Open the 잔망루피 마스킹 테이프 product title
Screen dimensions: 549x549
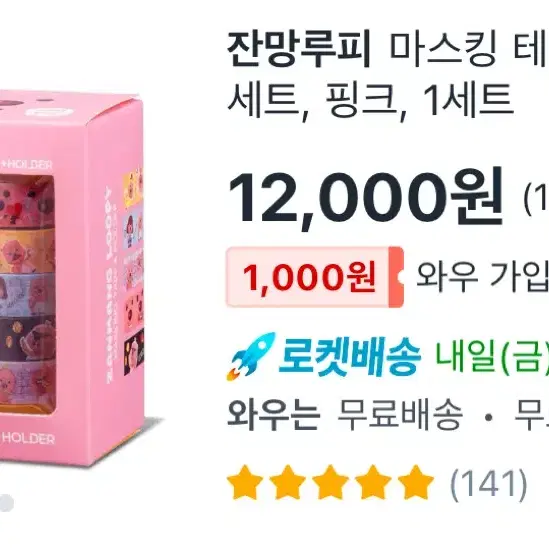pos(388,50)
